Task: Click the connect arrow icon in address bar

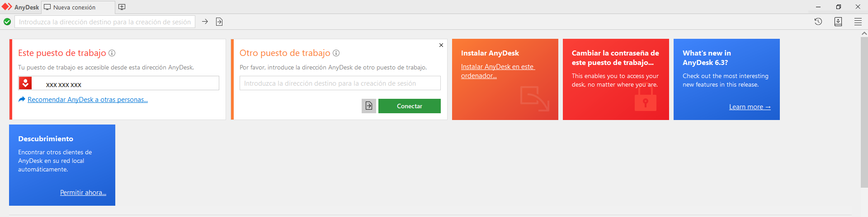Action: (x=205, y=22)
